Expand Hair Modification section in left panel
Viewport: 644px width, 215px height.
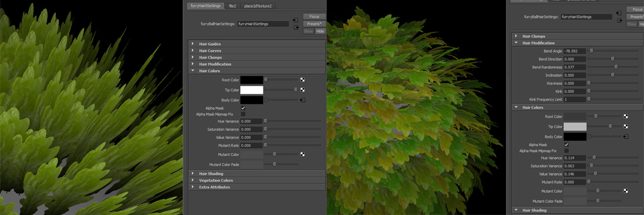pyautogui.click(x=256, y=64)
